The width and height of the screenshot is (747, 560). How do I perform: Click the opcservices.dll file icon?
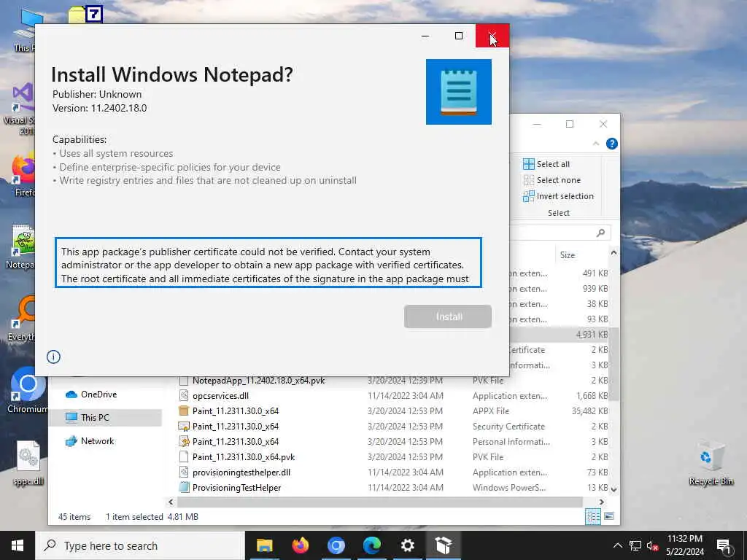[x=184, y=396]
